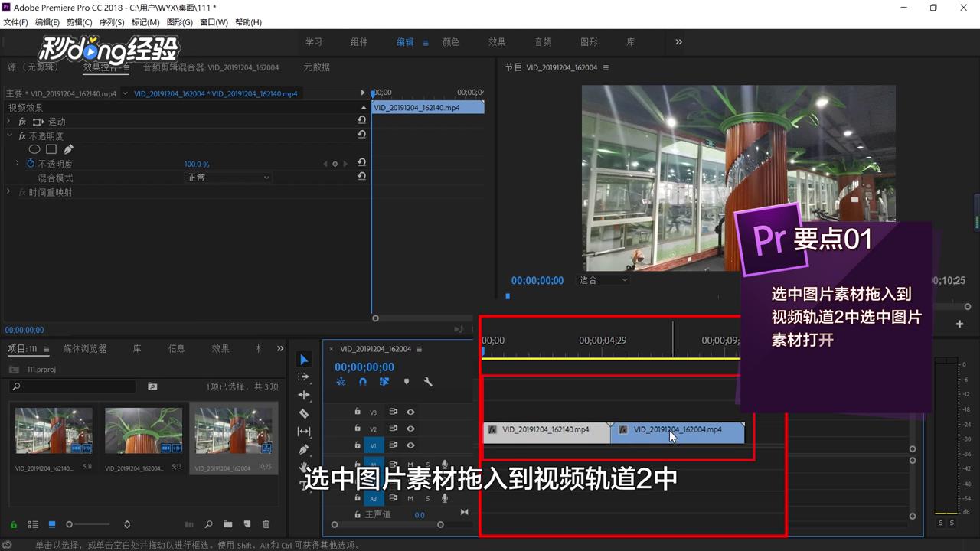980x551 pixels.
Task: Switch to the 元数据 tab
Action: pyautogui.click(x=317, y=67)
